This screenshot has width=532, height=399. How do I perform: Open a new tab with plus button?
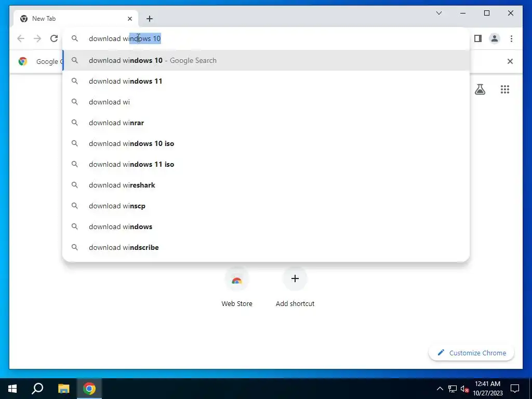coord(150,19)
